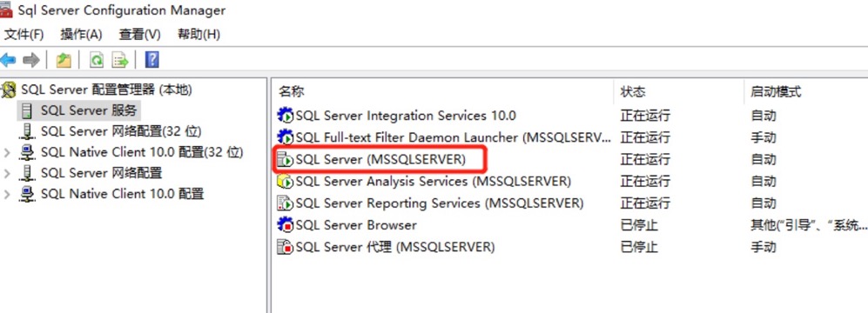Click 正在运行 status of Full-text Filter Daemon
The image size is (868, 313).
(645, 137)
